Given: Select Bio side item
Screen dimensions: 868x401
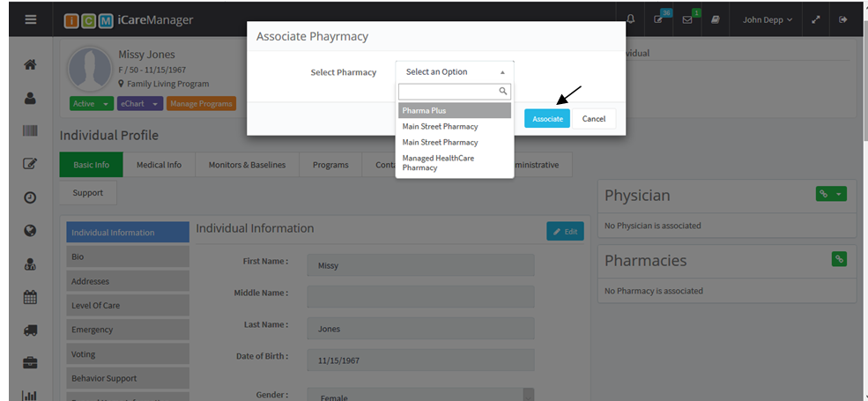Looking at the screenshot, I should click(x=128, y=257).
